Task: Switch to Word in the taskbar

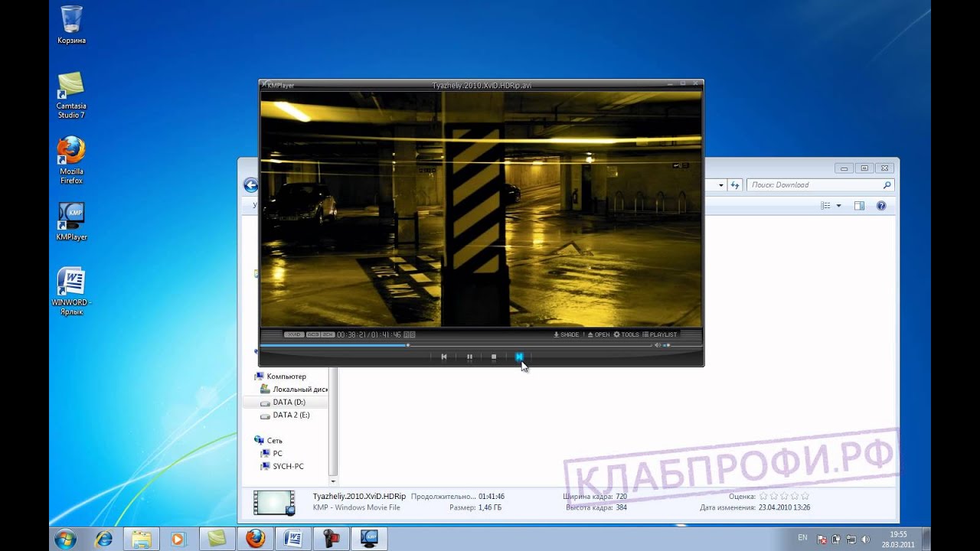Action: click(x=293, y=539)
